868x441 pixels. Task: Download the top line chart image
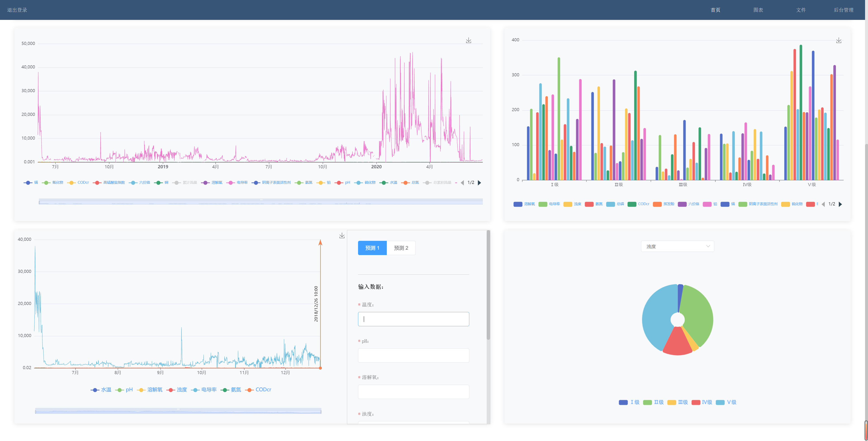tap(468, 40)
